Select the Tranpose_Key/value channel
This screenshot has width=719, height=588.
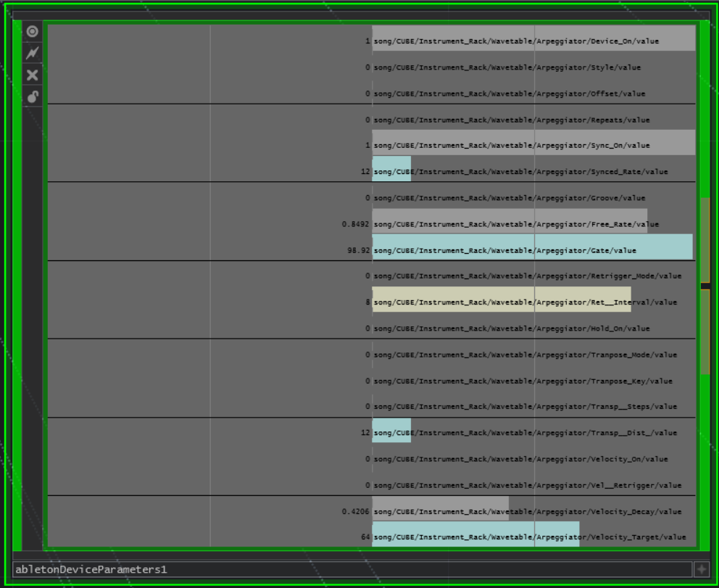point(523,381)
